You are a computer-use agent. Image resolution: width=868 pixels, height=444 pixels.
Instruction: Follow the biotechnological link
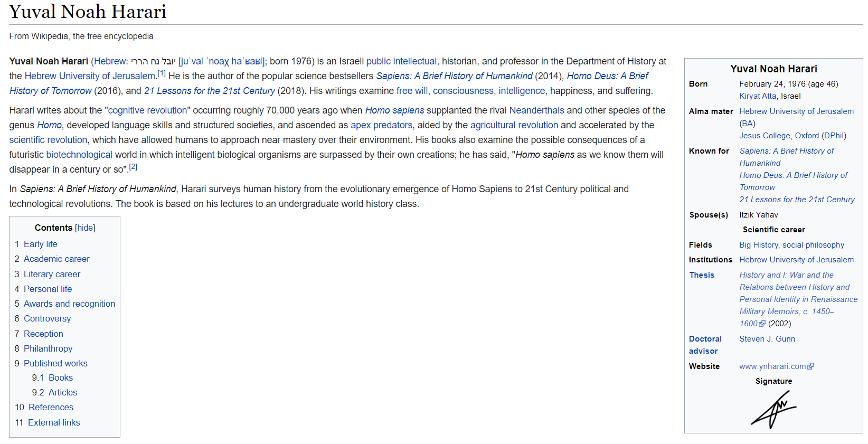point(79,155)
